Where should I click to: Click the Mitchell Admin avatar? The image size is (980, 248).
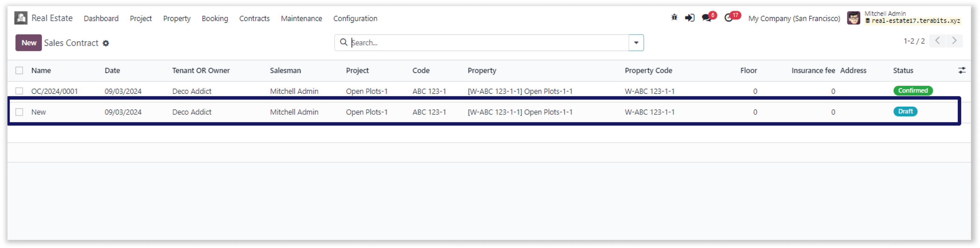point(853,18)
